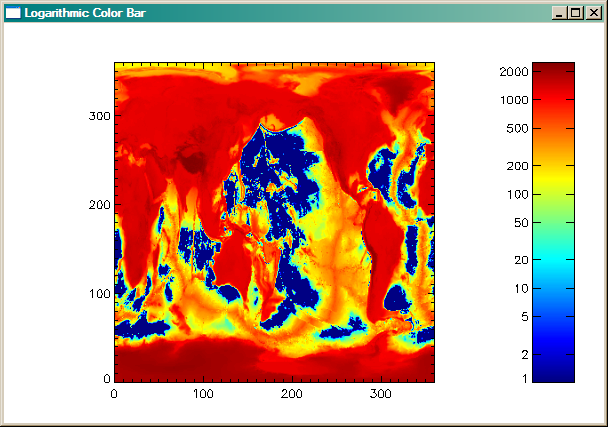The width and height of the screenshot is (608, 427).
Task: Click the 1000 tick label on color bar
Action: (514, 100)
